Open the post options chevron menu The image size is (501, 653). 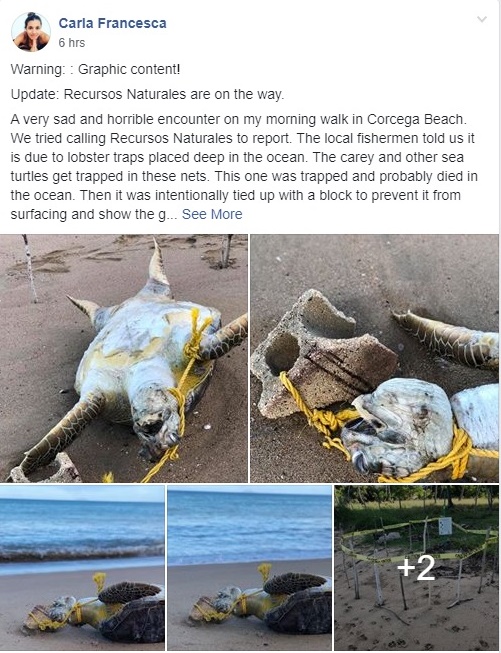tap(481, 19)
